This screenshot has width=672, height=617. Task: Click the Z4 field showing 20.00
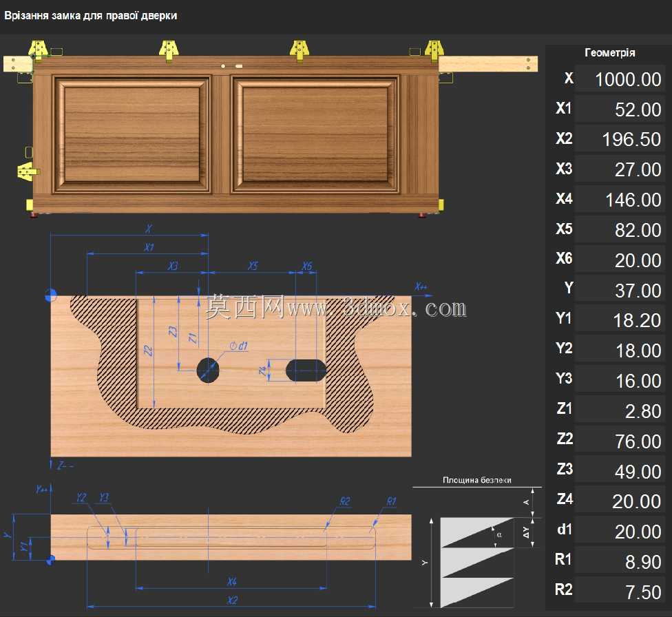[x=620, y=501]
